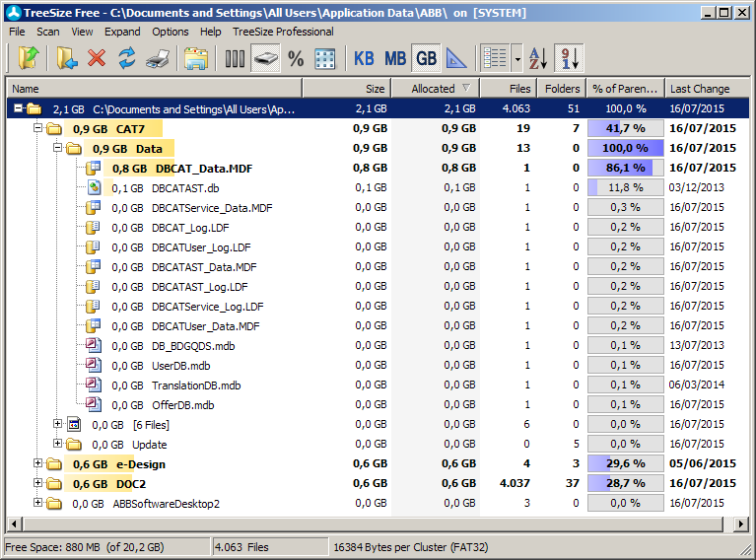Image resolution: width=756 pixels, height=560 pixels.
Task: Click the cluster grid icon
Action: 325,59
